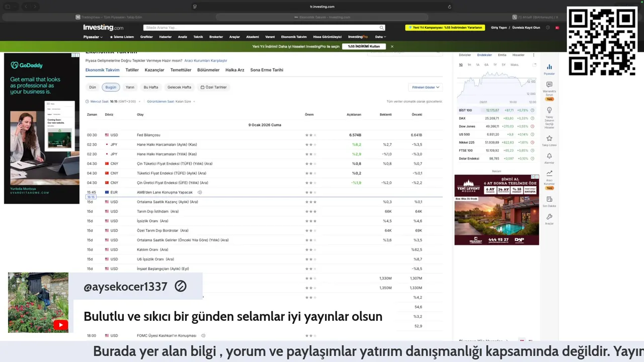Click the site search input field

(261, 28)
